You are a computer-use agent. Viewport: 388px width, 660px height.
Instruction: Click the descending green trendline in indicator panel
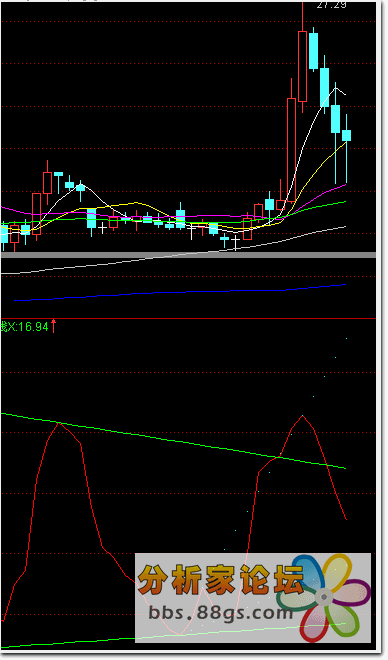click(x=173, y=441)
